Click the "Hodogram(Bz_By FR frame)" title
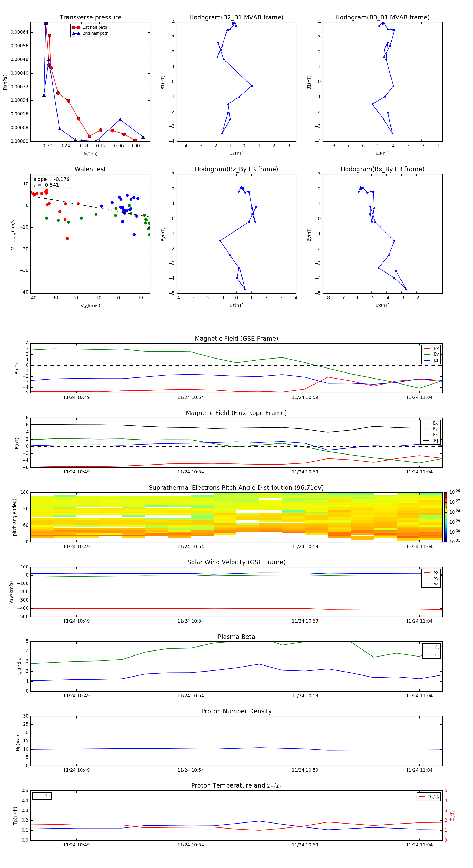Viewport: 473px width, 868px height. (236, 169)
